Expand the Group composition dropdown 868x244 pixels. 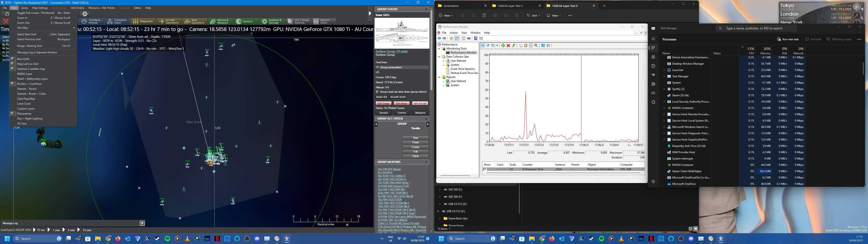click(x=377, y=67)
